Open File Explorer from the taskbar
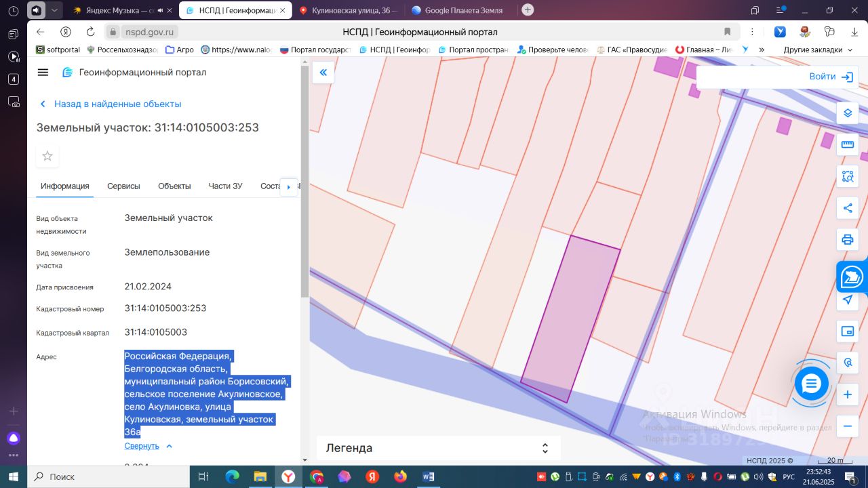 click(x=260, y=476)
